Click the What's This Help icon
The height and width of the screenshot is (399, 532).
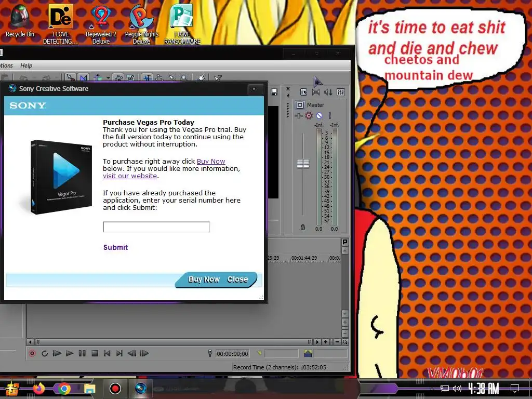click(x=218, y=78)
